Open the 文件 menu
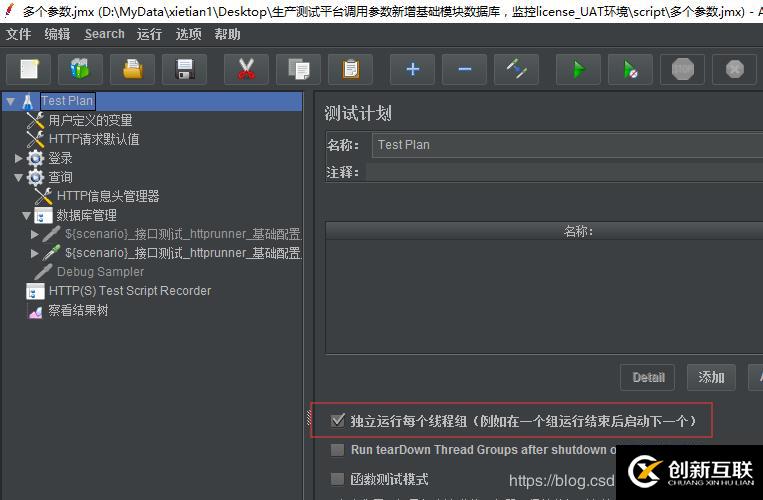 coord(18,34)
